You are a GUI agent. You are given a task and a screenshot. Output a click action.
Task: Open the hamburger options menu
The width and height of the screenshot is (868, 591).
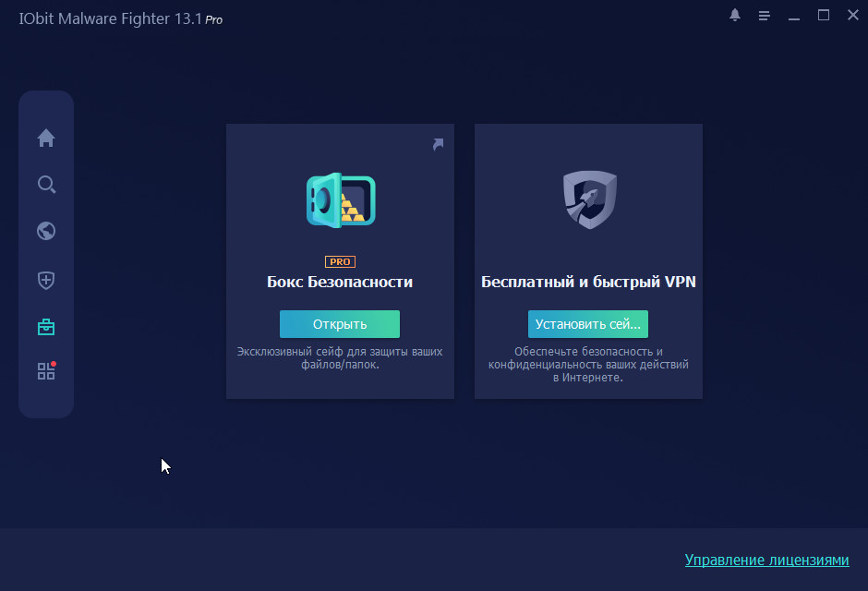[x=765, y=16]
